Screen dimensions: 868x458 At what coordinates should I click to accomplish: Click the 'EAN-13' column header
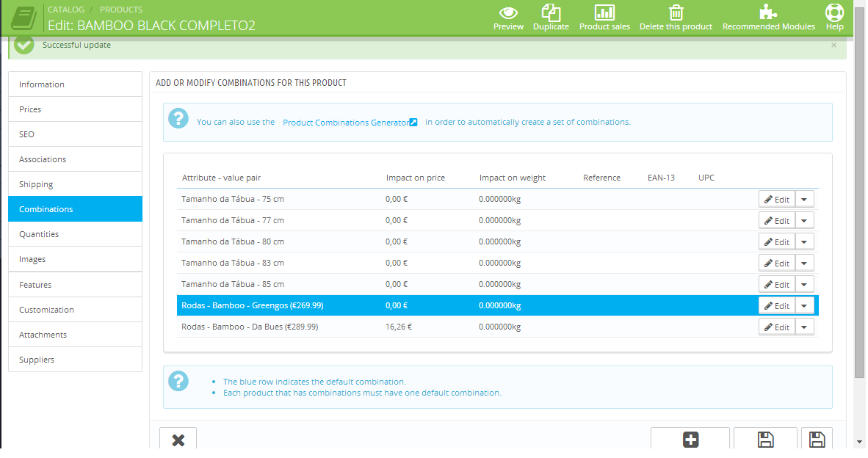tap(661, 178)
